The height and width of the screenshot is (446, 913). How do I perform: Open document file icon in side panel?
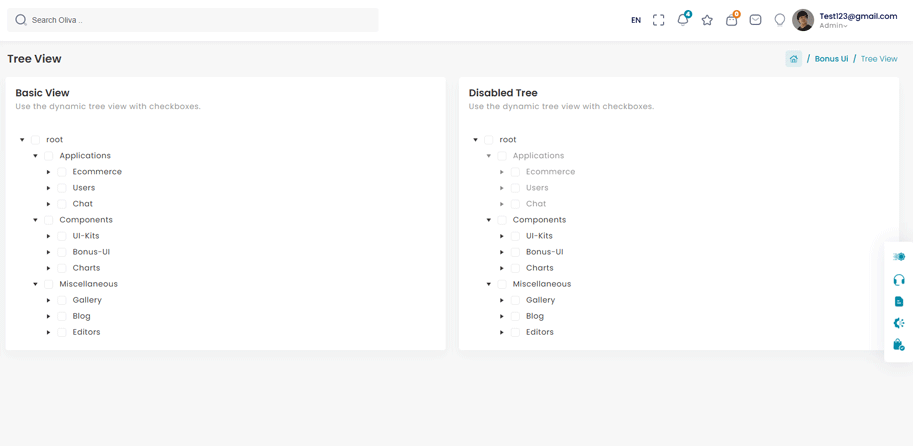pos(898,301)
